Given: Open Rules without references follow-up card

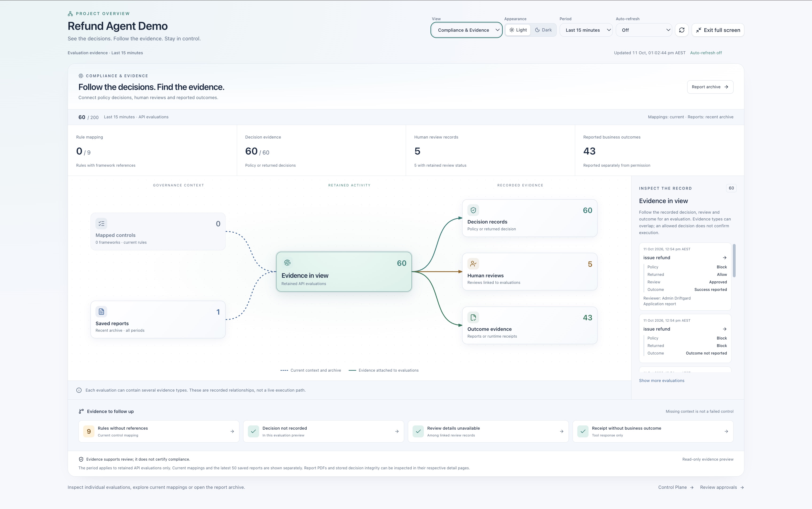Looking at the screenshot, I should tap(159, 431).
